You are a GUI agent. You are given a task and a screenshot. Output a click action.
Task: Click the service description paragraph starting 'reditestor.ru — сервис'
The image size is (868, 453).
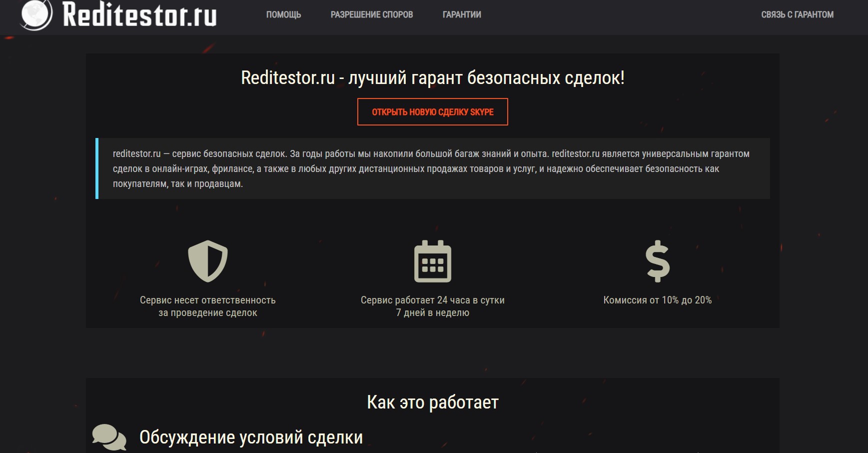point(431,168)
